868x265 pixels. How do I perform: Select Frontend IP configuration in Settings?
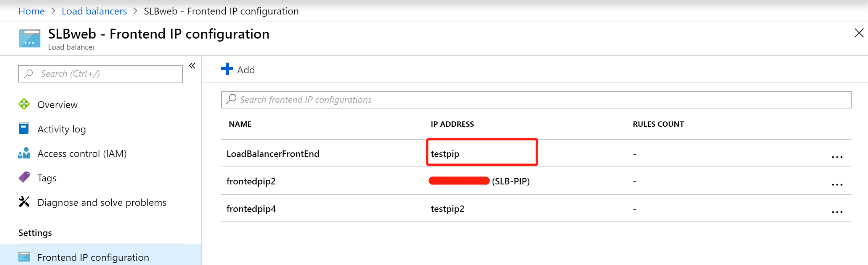click(x=93, y=257)
